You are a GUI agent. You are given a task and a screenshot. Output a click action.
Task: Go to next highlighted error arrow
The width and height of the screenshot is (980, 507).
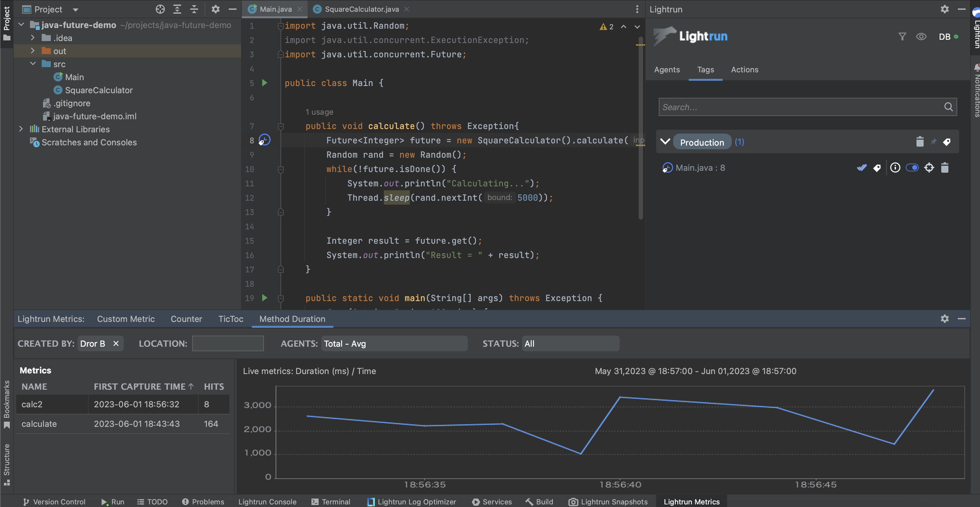tap(637, 27)
